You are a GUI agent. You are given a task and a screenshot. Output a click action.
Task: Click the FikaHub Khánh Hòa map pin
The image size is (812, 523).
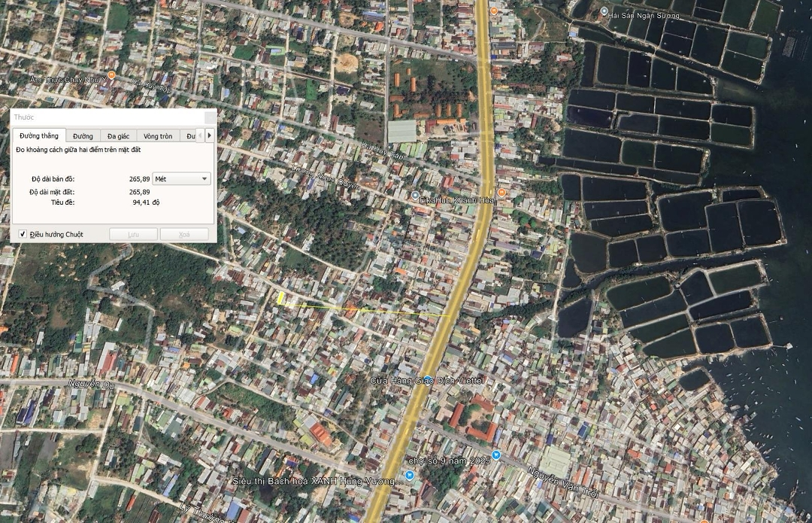pyautogui.click(x=415, y=195)
